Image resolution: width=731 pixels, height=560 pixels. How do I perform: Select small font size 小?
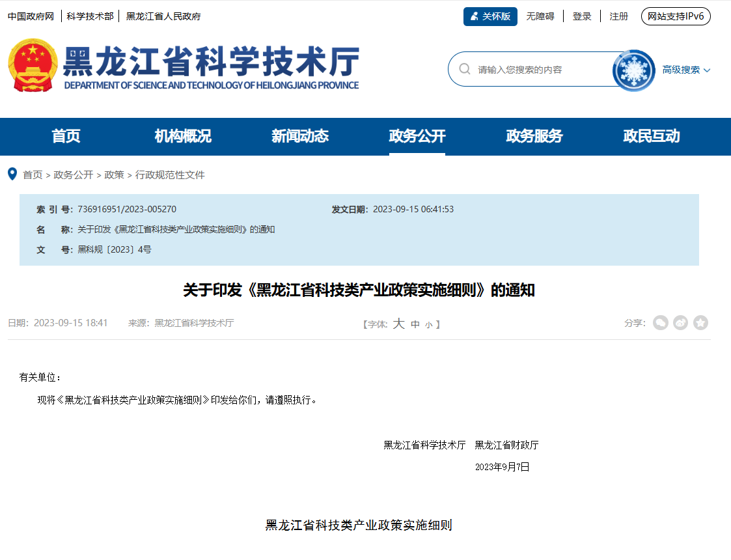429,324
